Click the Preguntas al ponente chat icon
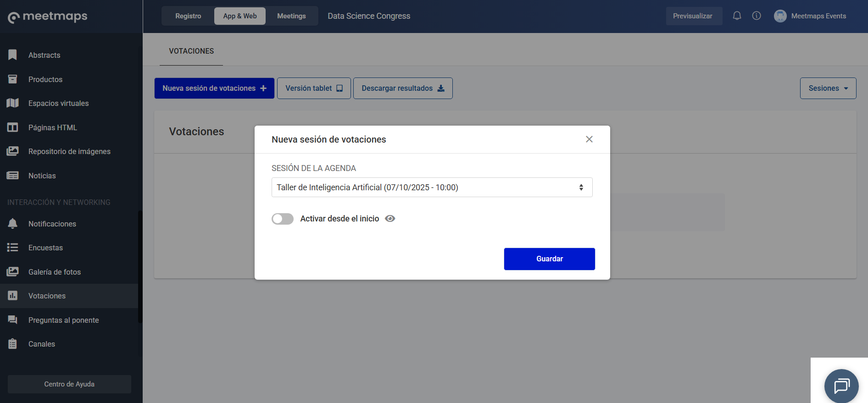 [13, 320]
